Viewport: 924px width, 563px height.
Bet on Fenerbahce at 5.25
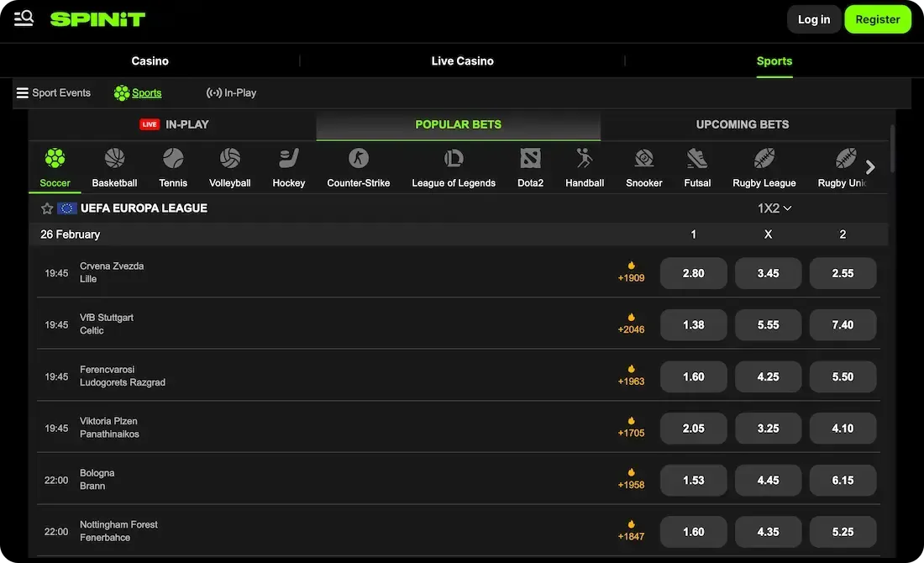(843, 532)
